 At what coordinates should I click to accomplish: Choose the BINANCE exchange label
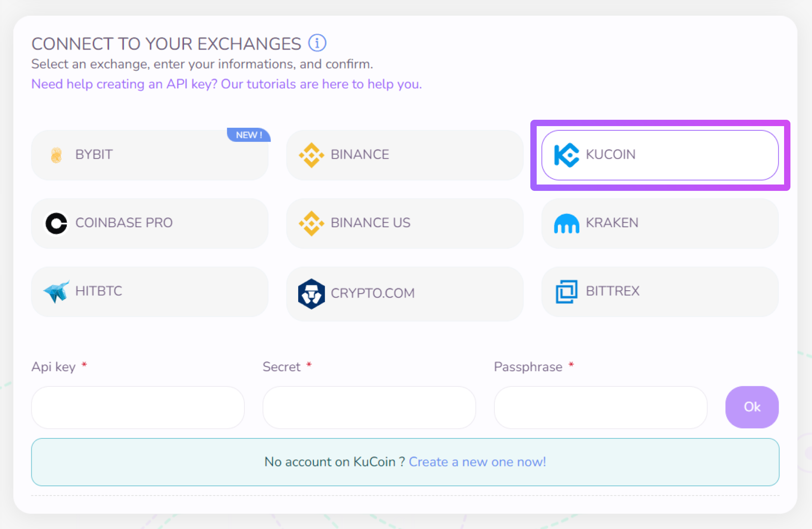tap(360, 154)
